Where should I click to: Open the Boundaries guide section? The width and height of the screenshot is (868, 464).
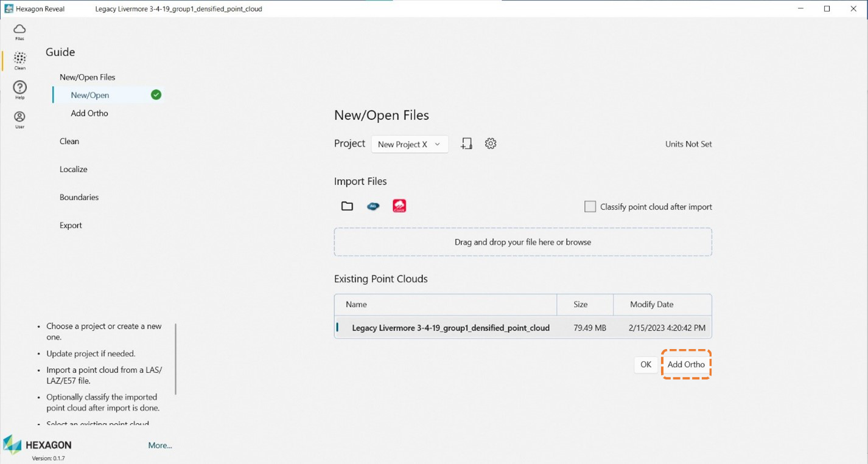[79, 197]
